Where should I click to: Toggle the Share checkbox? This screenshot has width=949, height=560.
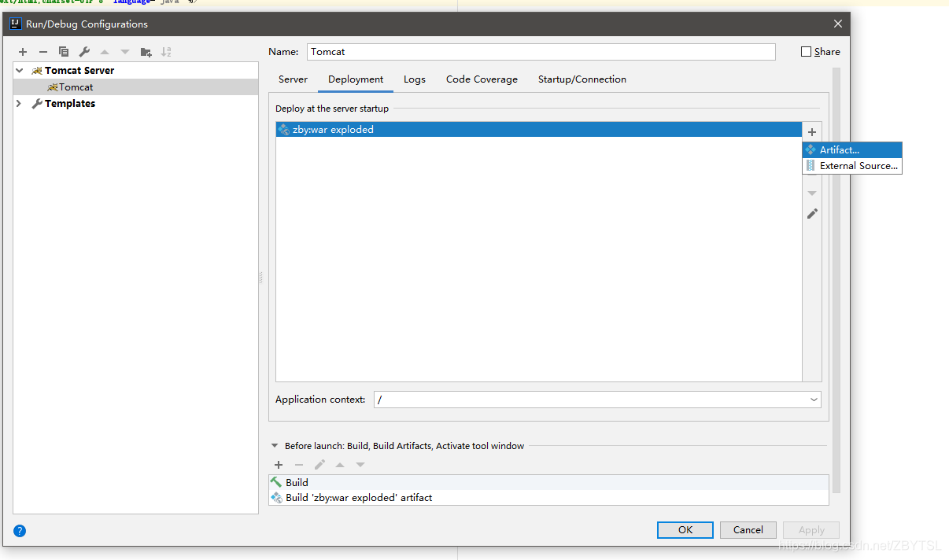[806, 52]
